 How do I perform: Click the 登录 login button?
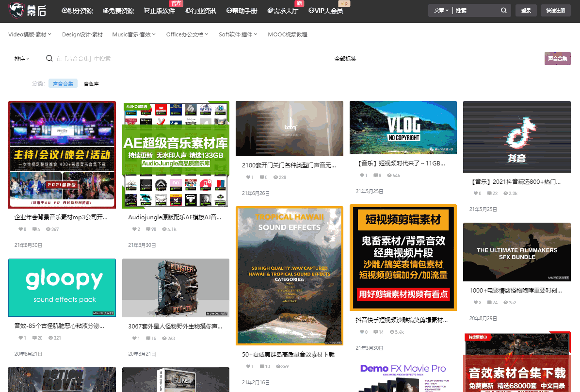[526, 10]
